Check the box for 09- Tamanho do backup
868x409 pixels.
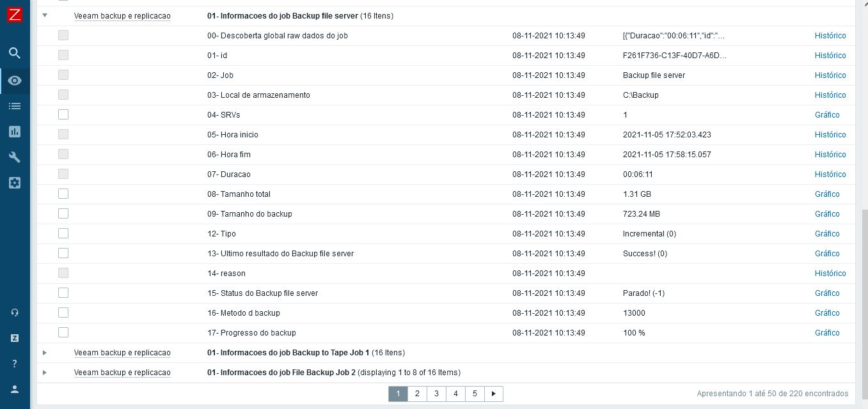tap(63, 213)
